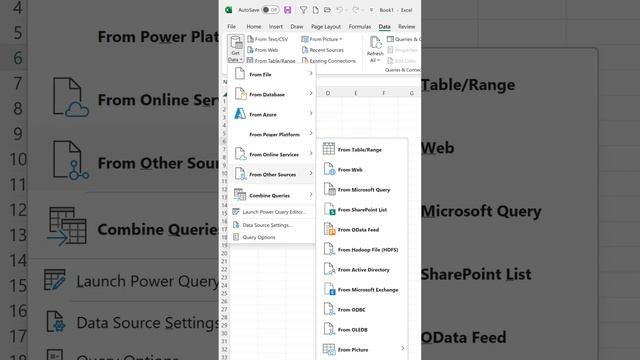Click Recent Sources in the ribbon
Screen dimensions: 640x360
click(323, 50)
